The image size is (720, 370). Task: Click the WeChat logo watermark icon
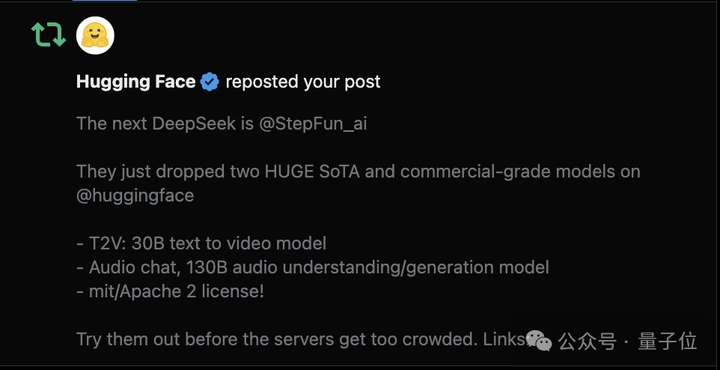(x=539, y=341)
